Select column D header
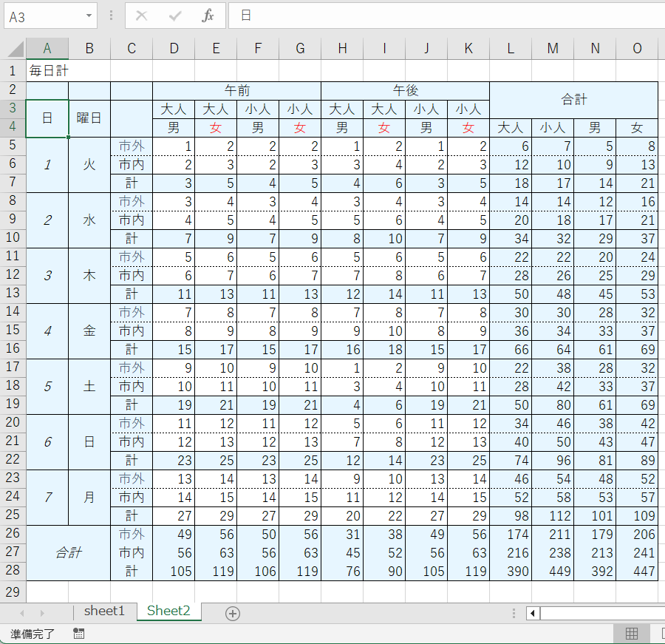Image resolution: width=665 pixels, height=644 pixels. [x=174, y=49]
